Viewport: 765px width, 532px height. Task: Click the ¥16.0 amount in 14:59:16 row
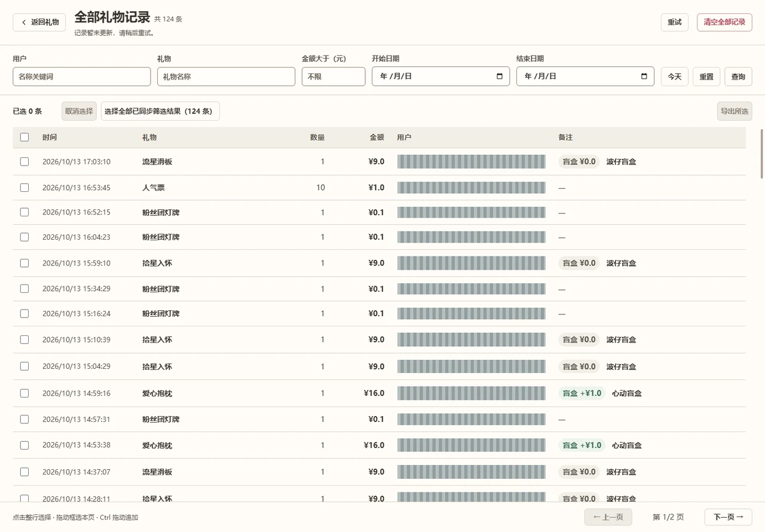tap(374, 393)
